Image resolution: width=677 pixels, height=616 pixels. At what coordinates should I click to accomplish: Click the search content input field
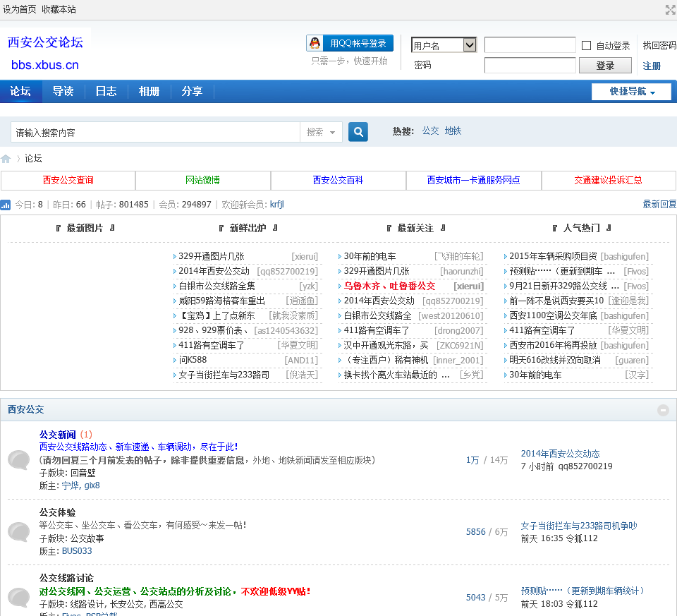(x=155, y=132)
